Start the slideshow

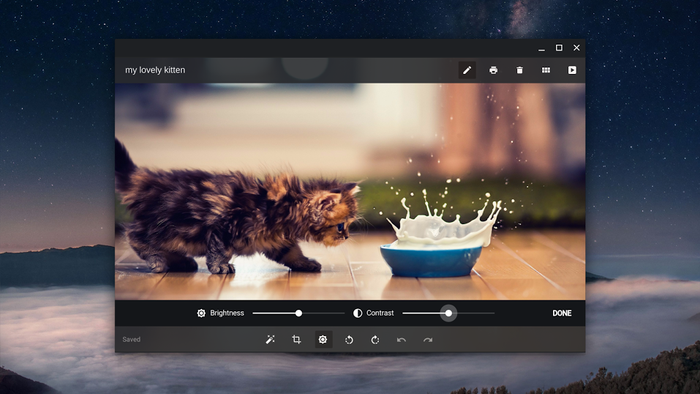click(572, 70)
